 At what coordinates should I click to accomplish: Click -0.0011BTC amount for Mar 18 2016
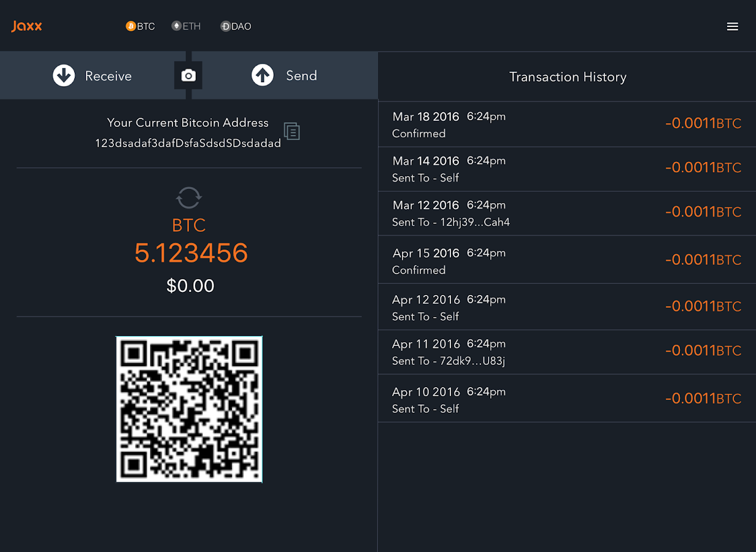(703, 123)
